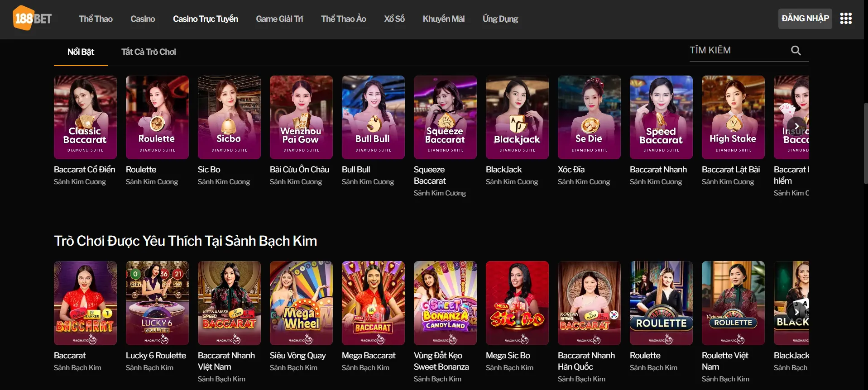Image resolution: width=868 pixels, height=390 pixels.
Task: Click Sic Bo title under Sicbo card
Action: point(209,169)
